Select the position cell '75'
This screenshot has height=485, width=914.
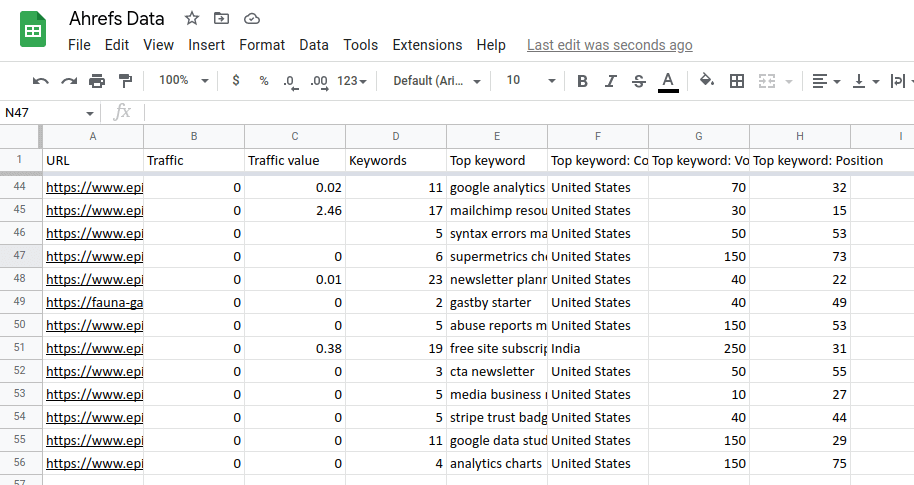[800, 463]
